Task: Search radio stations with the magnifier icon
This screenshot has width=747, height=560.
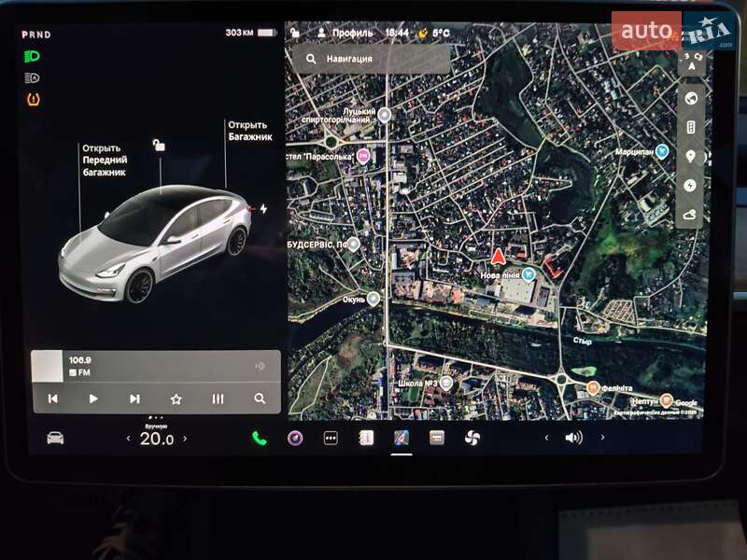Action: pos(261,397)
